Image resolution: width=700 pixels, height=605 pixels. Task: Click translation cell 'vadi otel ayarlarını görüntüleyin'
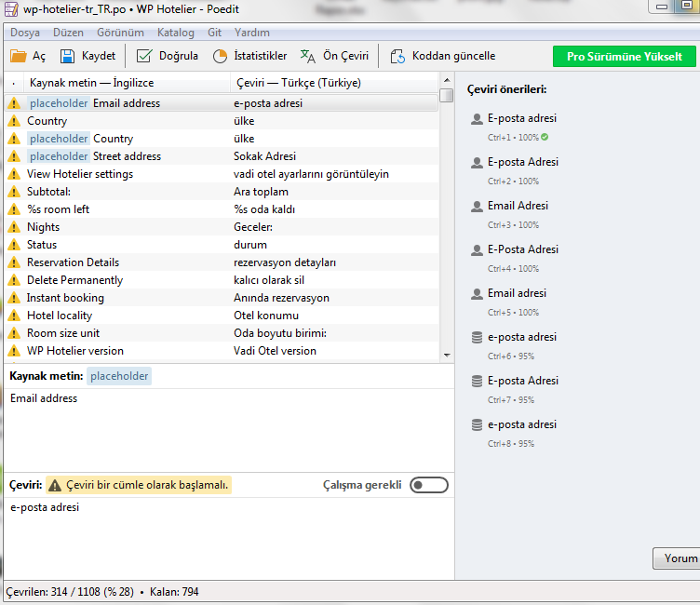pos(311,174)
